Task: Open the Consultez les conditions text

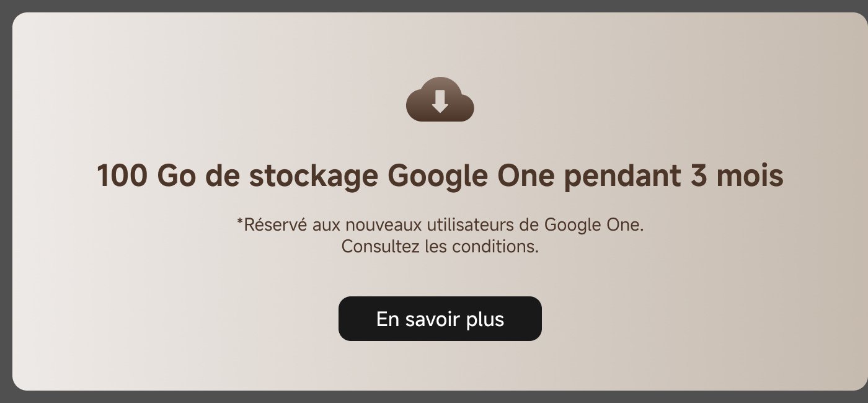Action: (x=440, y=247)
